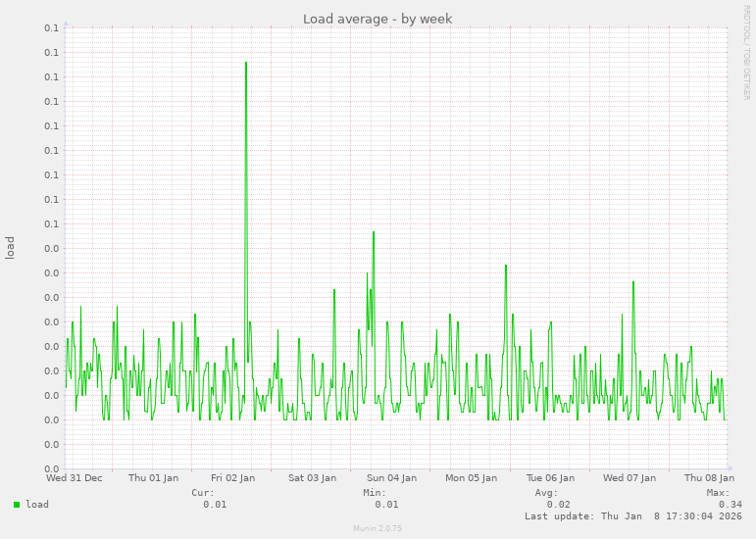This screenshot has height=539, width=756.
Task: Click the 'Thu 08 Jan' axis label
Action: click(709, 478)
